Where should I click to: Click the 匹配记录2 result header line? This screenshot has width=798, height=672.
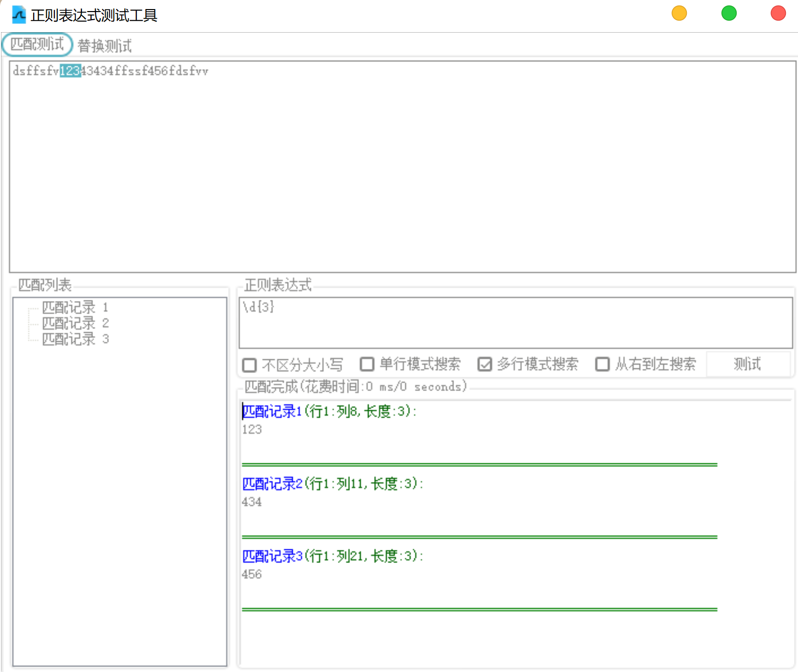(333, 484)
